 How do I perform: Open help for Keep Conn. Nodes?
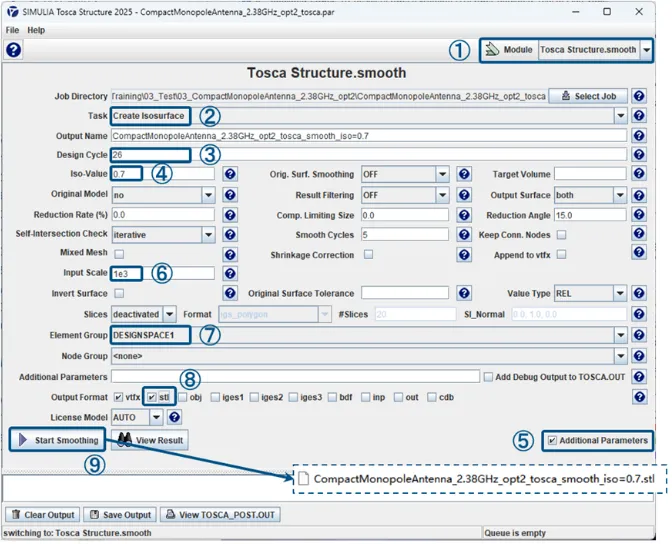(639, 233)
